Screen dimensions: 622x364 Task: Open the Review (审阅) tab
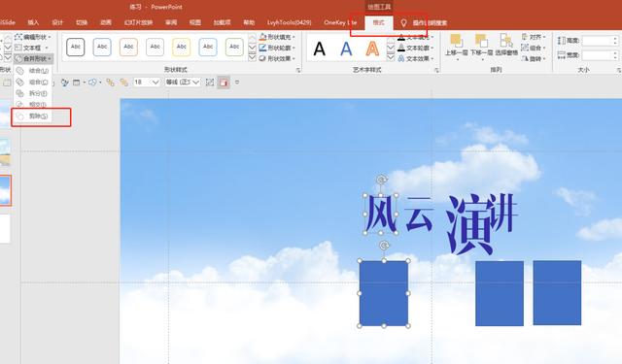point(171,22)
